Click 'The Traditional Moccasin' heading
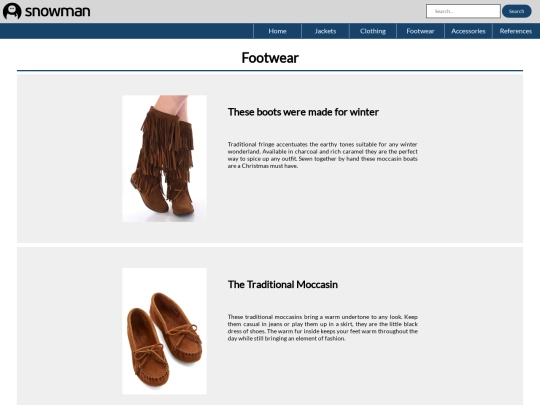This screenshot has width=540, height=405. tap(283, 284)
